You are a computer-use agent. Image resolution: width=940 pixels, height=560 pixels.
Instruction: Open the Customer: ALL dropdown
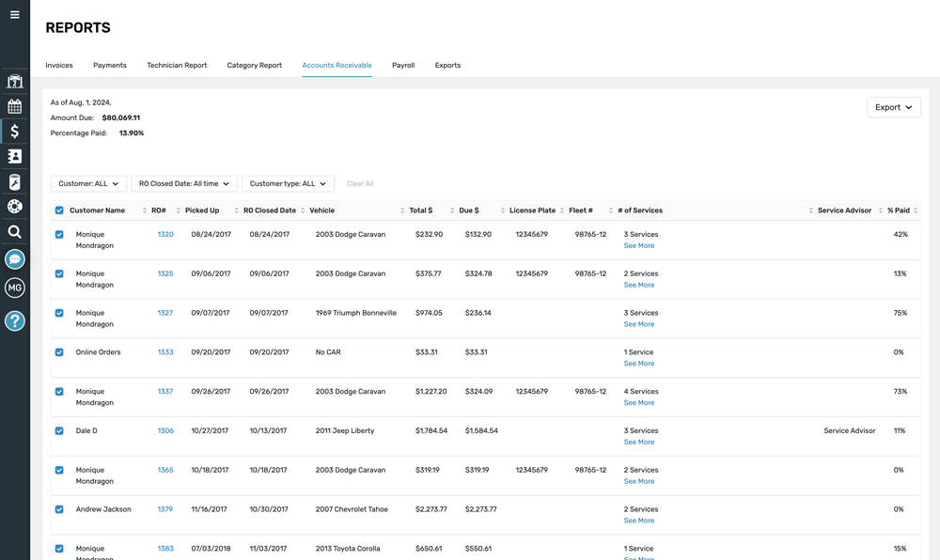tap(88, 183)
